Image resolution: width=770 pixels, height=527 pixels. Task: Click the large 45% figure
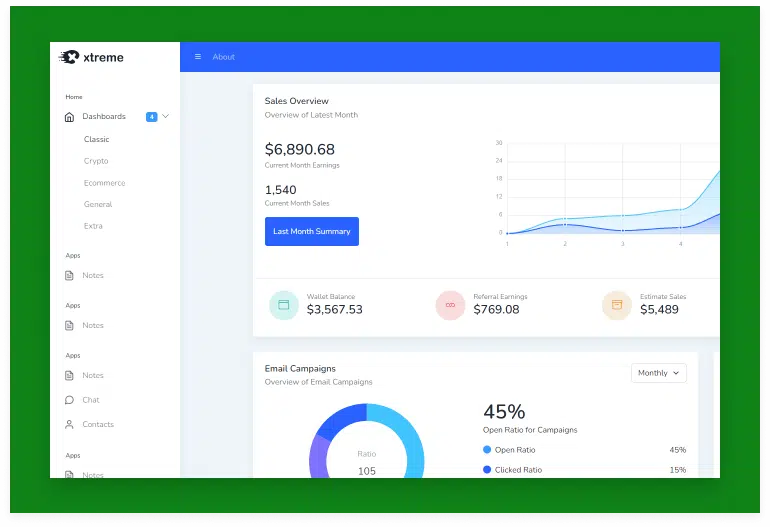[x=504, y=412]
